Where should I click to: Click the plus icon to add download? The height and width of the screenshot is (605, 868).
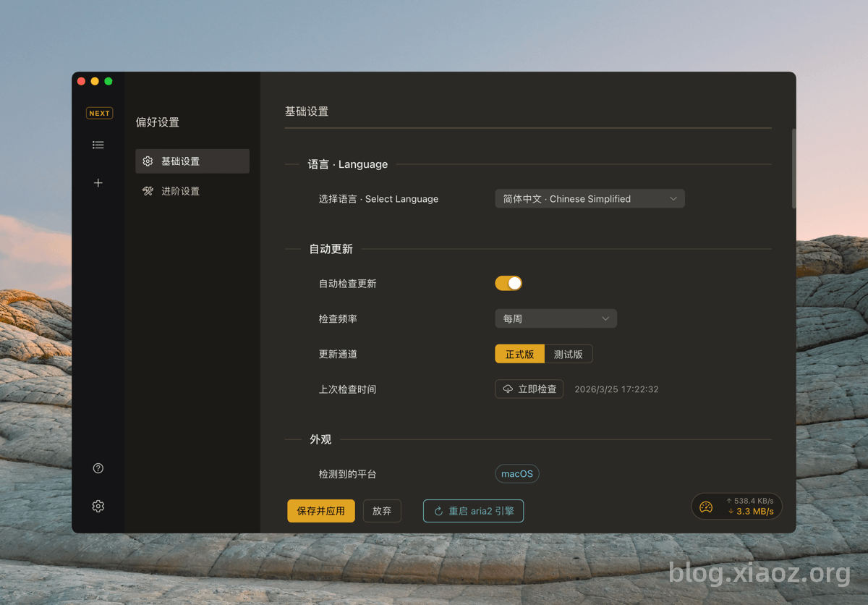click(98, 183)
